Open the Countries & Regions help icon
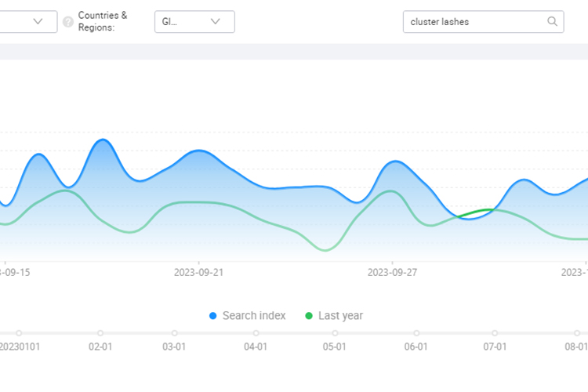Image resolution: width=588 pixels, height=392 pixels. tap(68, 22)
